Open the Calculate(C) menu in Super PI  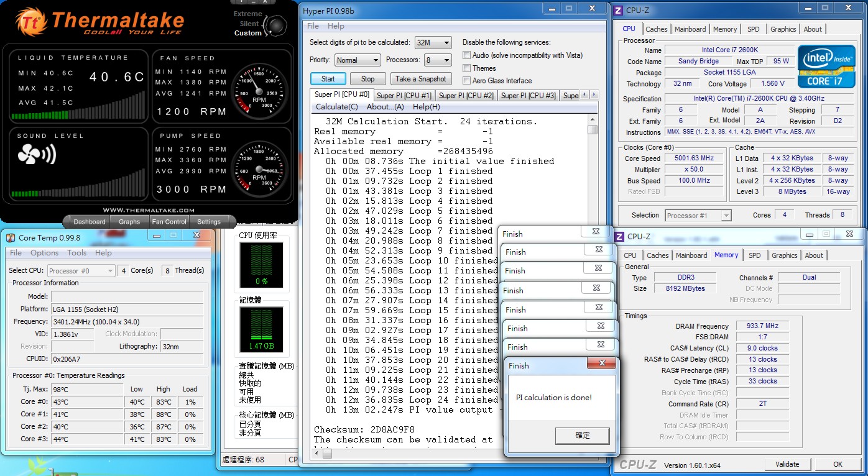point(337,107)
